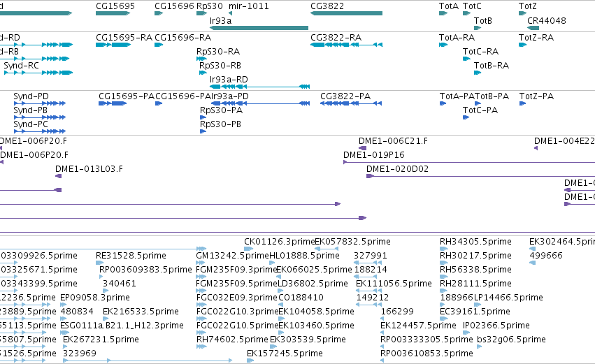The height and width of the screenshot is (364, 595).
Task: Click the CG15695-PA protein label
Action: pyautogui.click(x=127, y=96)
